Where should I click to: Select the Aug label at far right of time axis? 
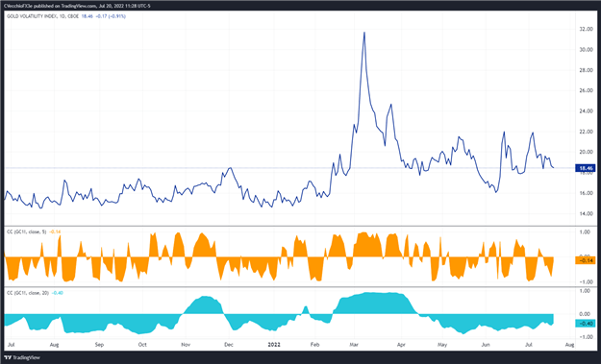point(569,345)
